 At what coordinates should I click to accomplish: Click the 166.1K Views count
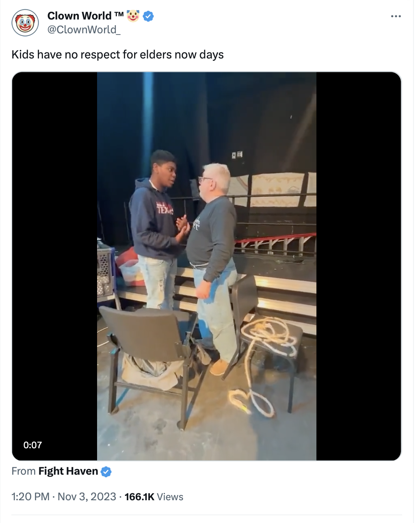[x=154, y=497]
